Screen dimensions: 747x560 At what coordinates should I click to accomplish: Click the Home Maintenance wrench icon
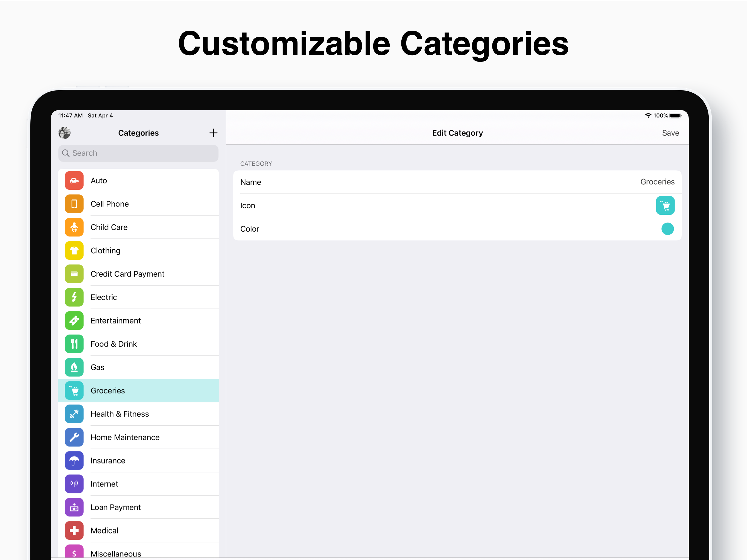click(x=74, y=437)
